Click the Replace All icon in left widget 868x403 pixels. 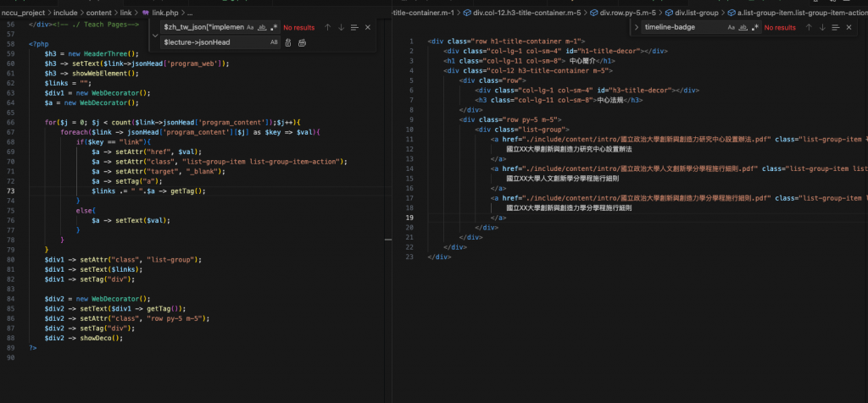(x=302, y=42)
